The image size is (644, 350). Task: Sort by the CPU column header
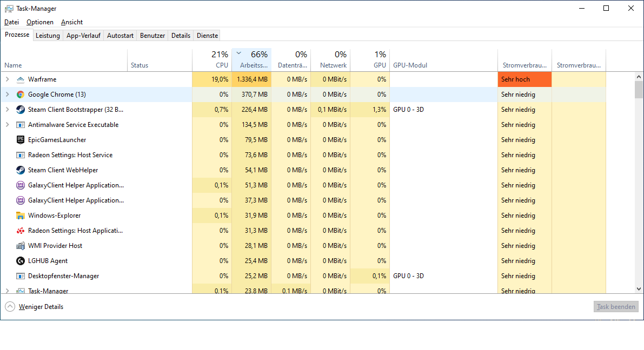pyautogui.click(x=212, y=60)
